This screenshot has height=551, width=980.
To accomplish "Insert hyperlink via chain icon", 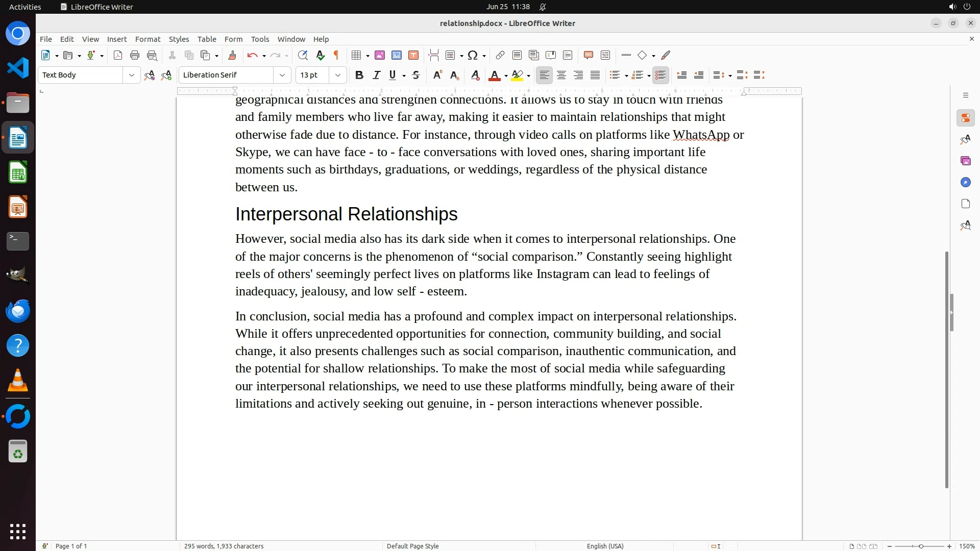I will point(500,56).
